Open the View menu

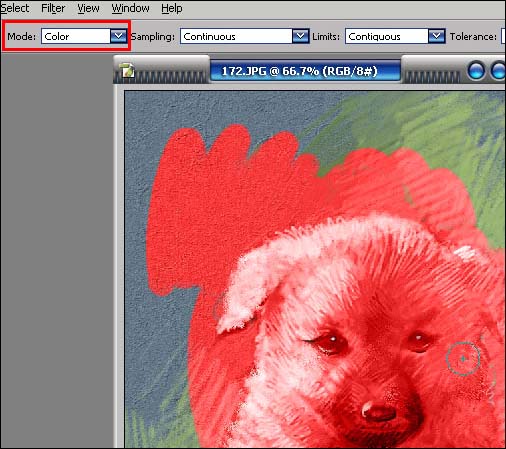88,8
